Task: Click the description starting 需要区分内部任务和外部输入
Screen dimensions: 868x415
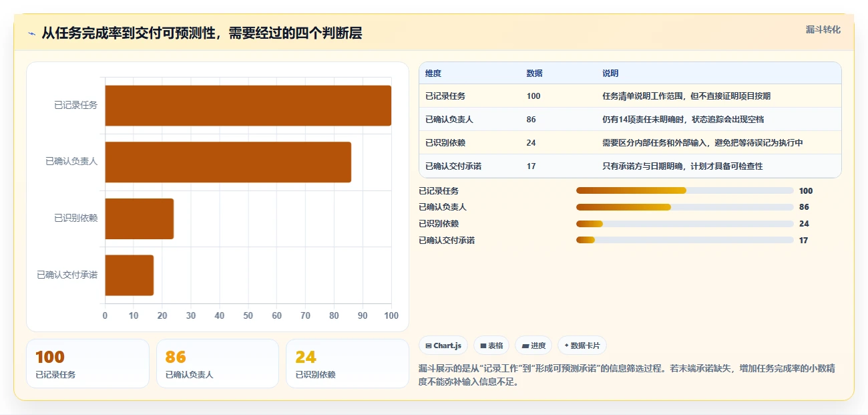Action: (x=702, y=143)
